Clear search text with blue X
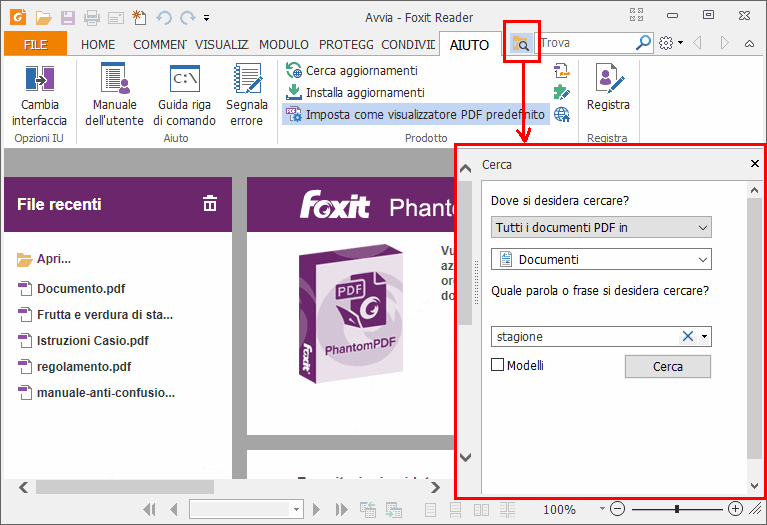767x525 pixels. tap(688, 336)
